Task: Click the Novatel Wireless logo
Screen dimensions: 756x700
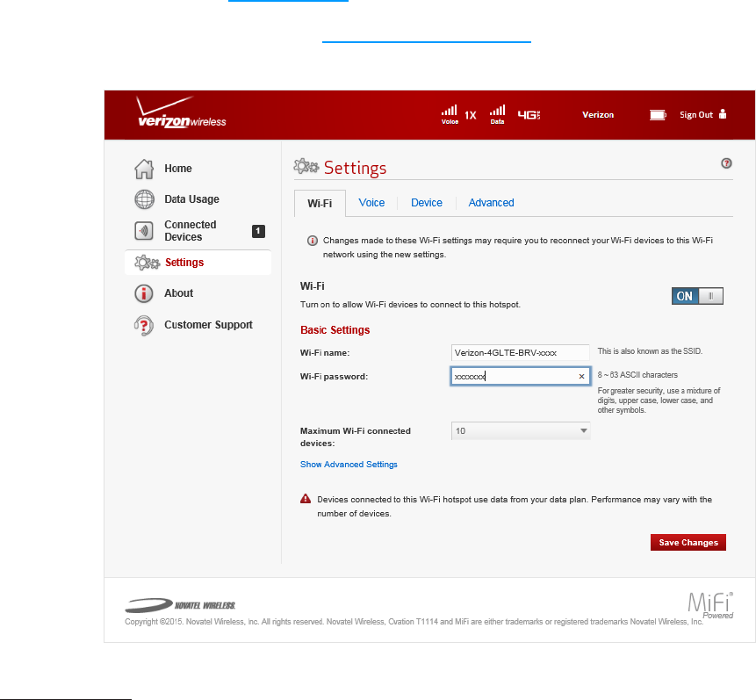Action: pyautogui.click(x=180, y=605)
